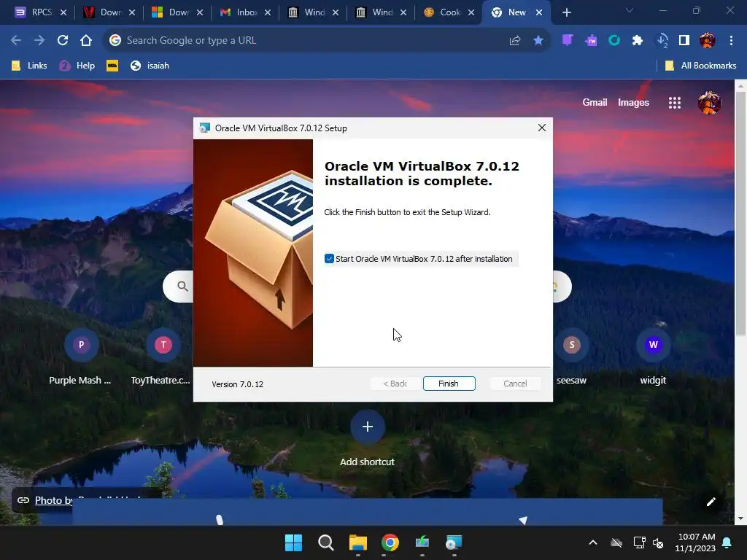This screenshot has height=560, width=747.
Task: Bookmark this tab with the star icon
Action: 538,41
